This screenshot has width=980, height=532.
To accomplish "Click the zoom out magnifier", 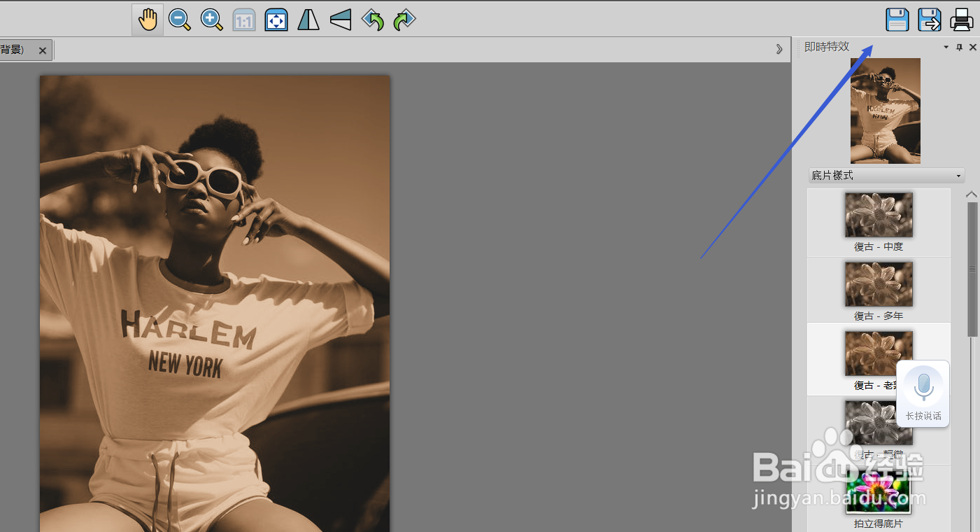I will (x=180, y=20).
